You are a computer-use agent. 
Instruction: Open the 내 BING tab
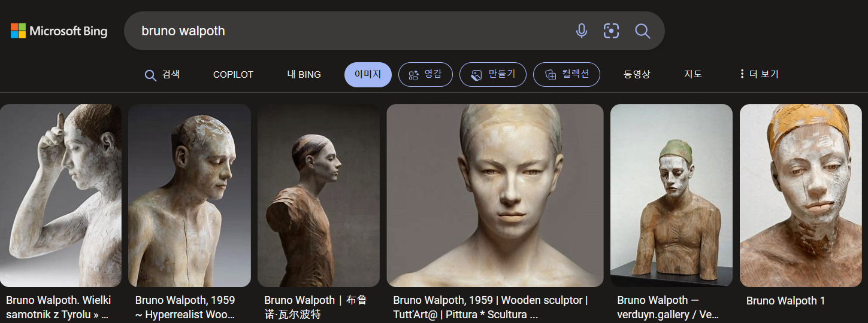tap(304, 75)
